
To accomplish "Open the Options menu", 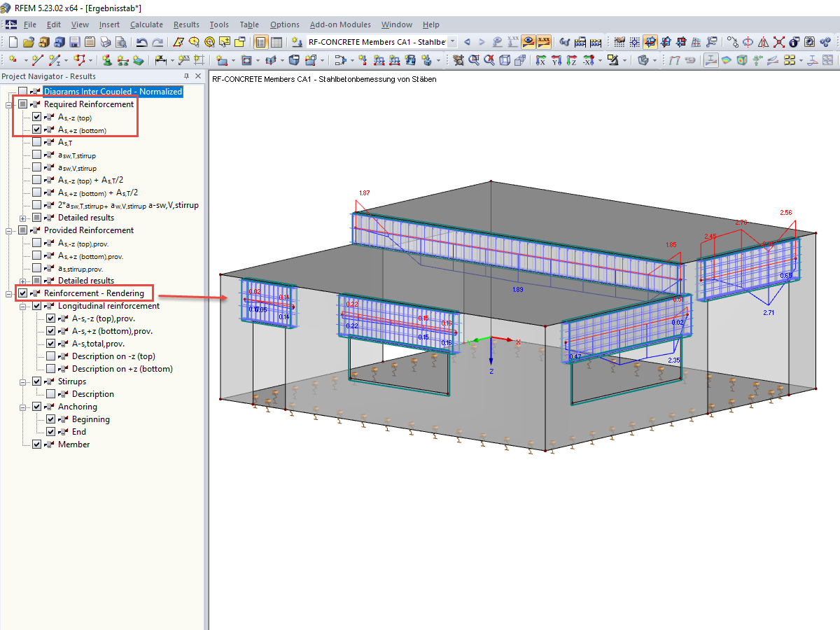I will [x=284, y=24].
